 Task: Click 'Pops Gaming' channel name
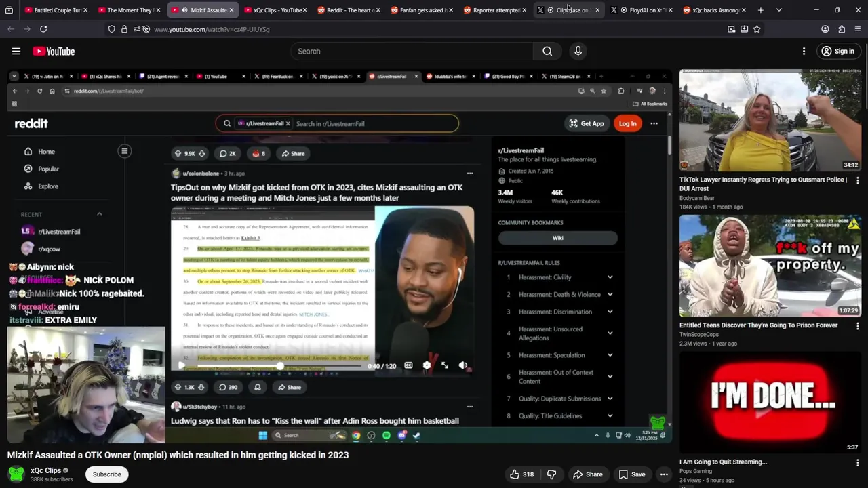[x=696, y=471]
